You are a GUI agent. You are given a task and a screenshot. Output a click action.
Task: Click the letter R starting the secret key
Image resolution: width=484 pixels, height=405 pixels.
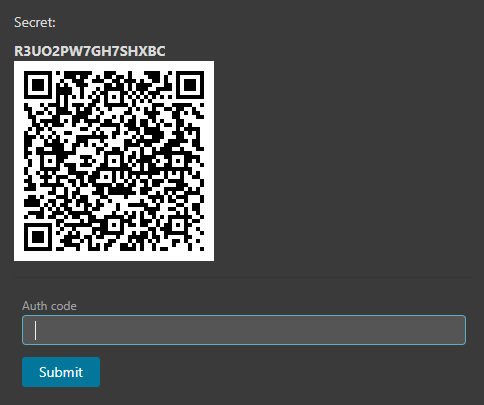pyautogui.click(x=18, y=51)
